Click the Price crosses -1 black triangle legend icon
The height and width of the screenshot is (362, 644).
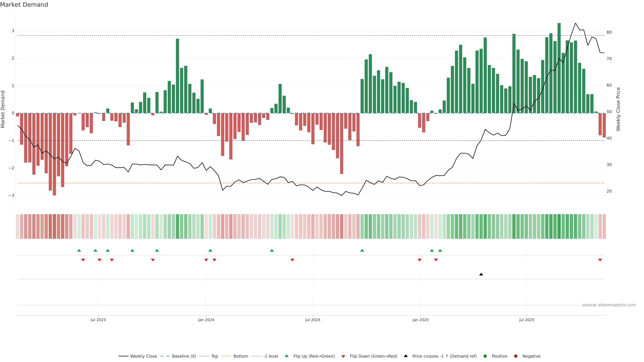tap(406, 356)
